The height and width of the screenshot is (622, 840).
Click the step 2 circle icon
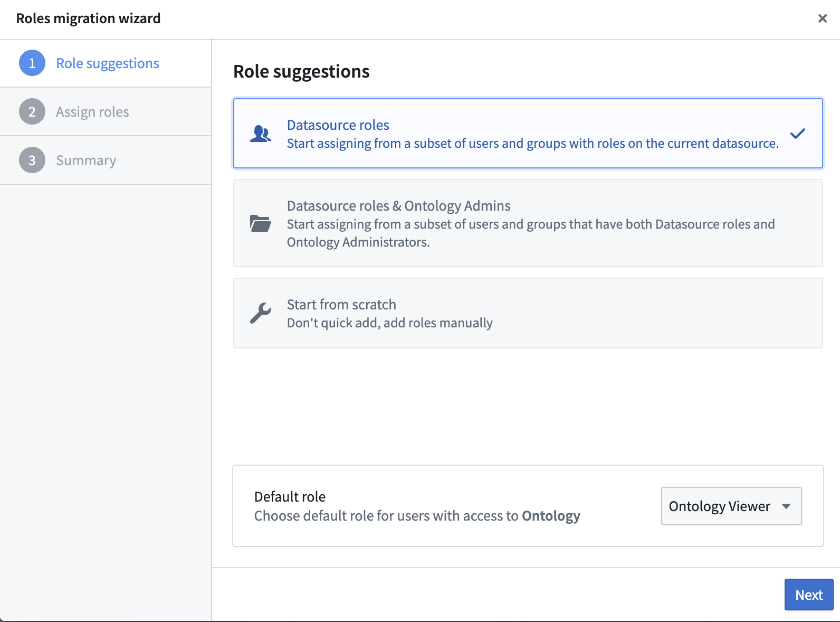pyautogui.click(x=32, y=112)
